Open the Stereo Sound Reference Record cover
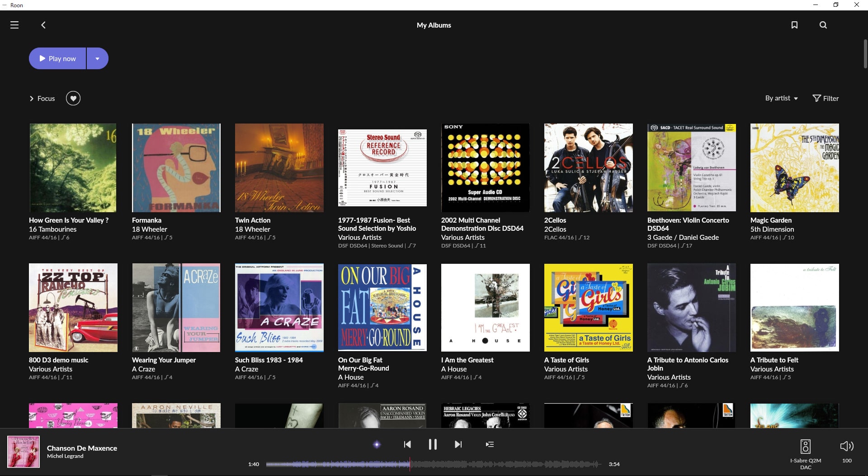Image resolution: width=868 pixels, height=476 pixels. coord(382,168)
